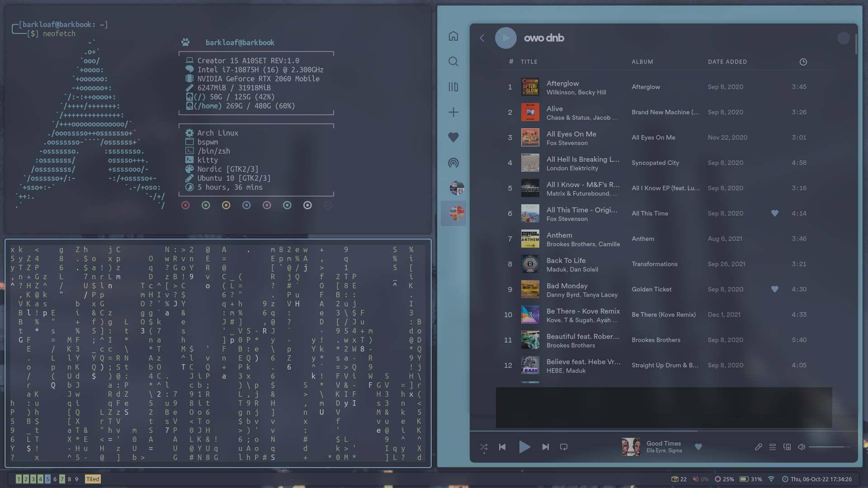Viewport: 868px width, 488px height.
Task: Play the owo dnb playlist
Action: click(x=505, y=38)
